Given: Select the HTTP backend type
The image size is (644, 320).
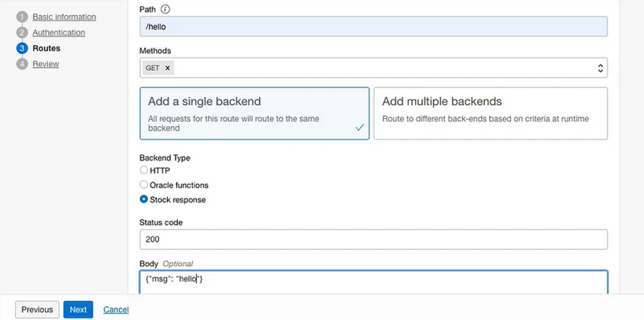Looking at the screenshot, I should (143, 170).
